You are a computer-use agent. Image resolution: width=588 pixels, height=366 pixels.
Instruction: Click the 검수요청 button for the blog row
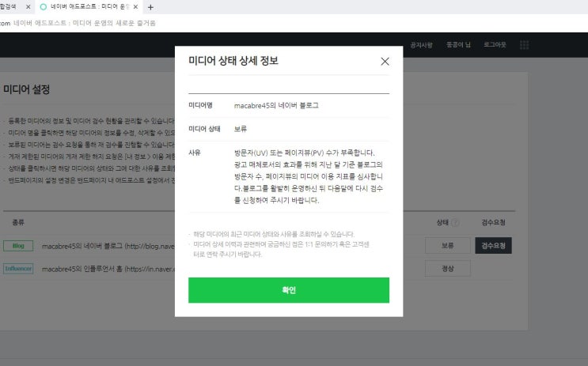[x=493, y=246]
